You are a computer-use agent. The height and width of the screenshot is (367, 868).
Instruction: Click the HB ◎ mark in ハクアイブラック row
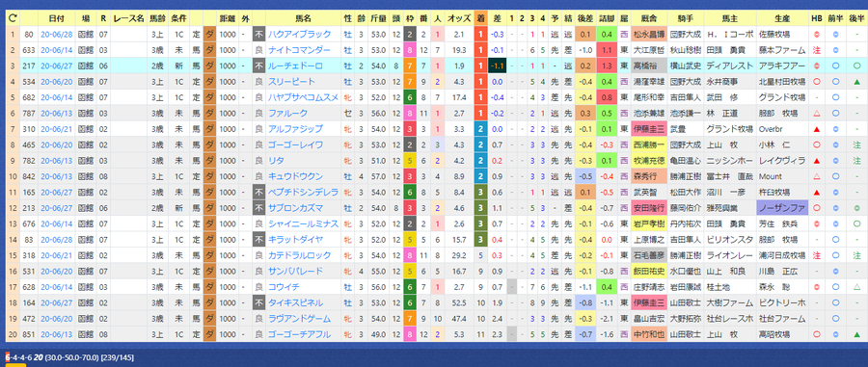(816, 35)
